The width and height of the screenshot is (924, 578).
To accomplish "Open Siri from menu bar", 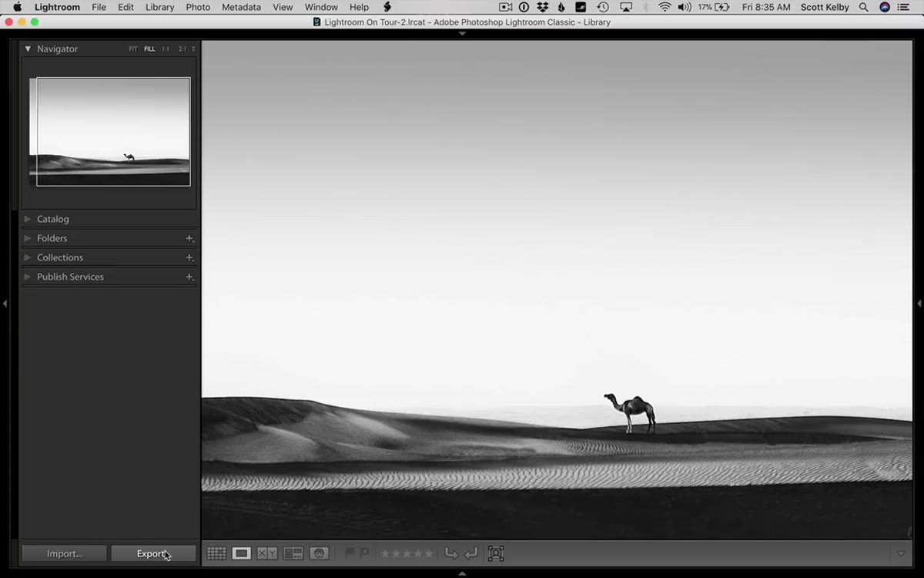I will (885, 7).
